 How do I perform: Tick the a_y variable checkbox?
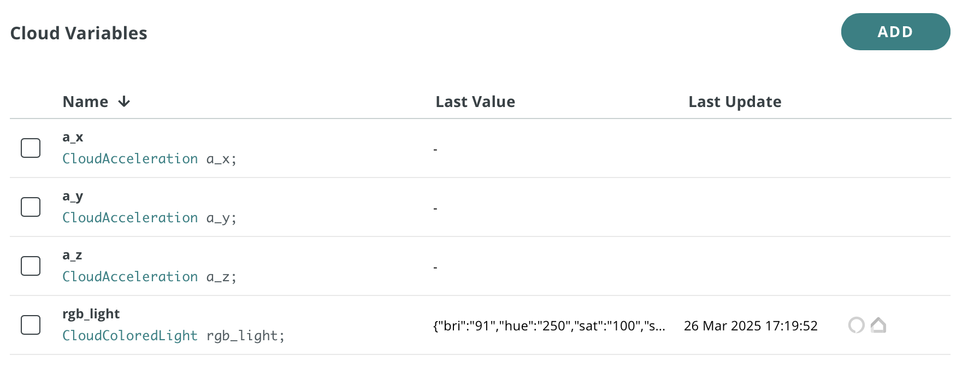(x=31, y=207)
